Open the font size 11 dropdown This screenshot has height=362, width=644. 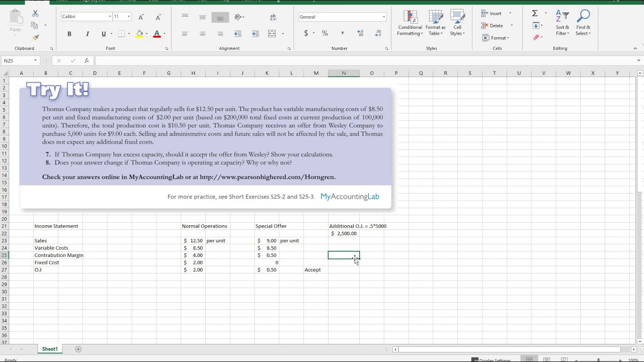coord(128,17)
